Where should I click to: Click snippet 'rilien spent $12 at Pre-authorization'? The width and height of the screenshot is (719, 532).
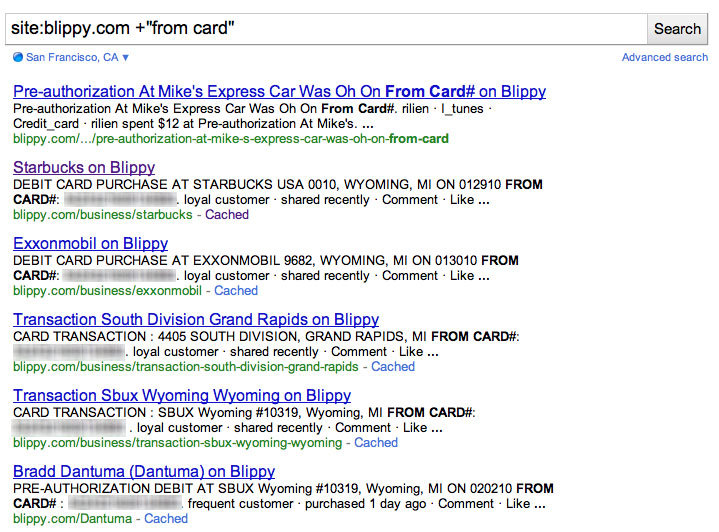click(224, 124)
